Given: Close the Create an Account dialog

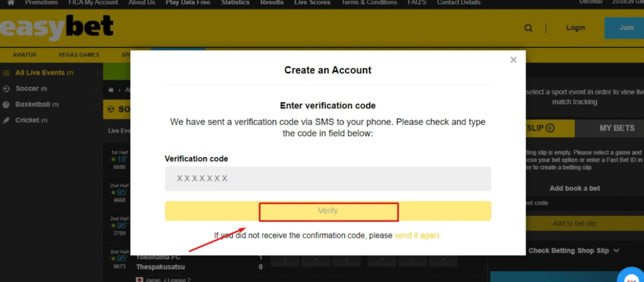Looking at the screenshot, I should click(x=513, y=60).
